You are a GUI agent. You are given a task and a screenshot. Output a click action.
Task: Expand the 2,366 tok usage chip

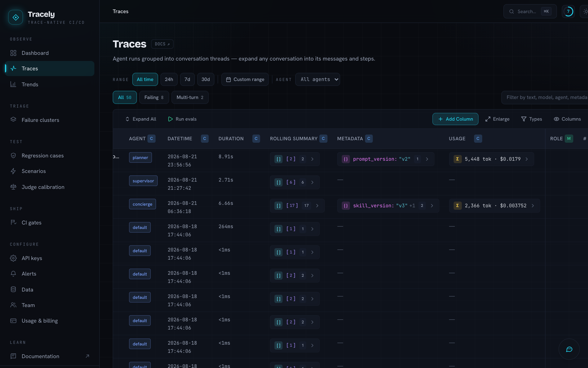point(494,206)
